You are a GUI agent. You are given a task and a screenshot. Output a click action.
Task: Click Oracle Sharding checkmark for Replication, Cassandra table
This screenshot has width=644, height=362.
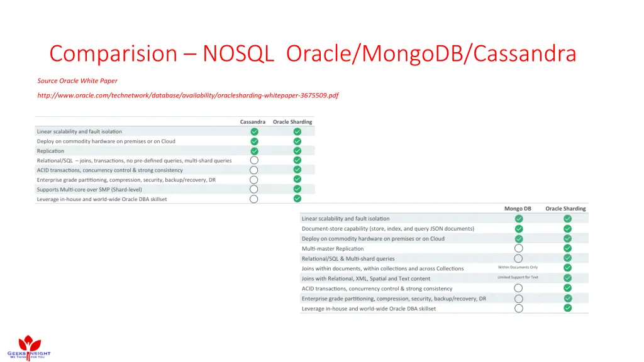pos(297,151)
